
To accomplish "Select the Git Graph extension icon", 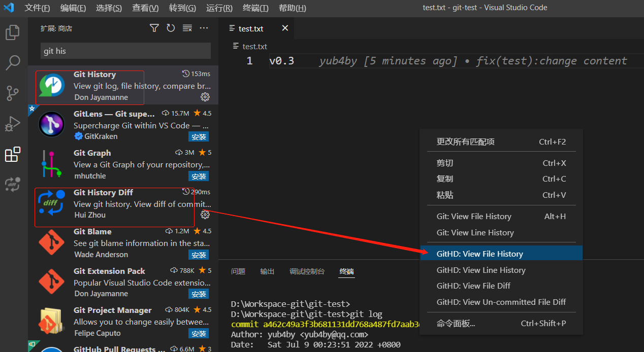I will coord(52,164).
